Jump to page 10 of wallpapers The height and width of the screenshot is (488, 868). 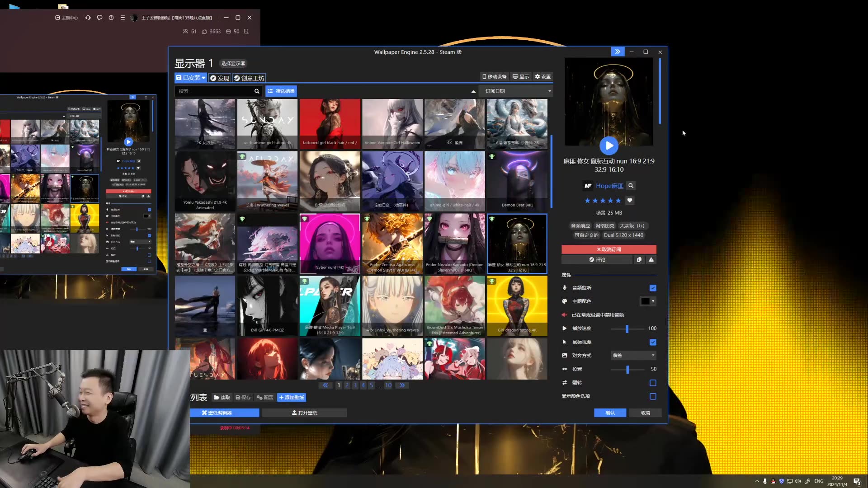(388, 385)
